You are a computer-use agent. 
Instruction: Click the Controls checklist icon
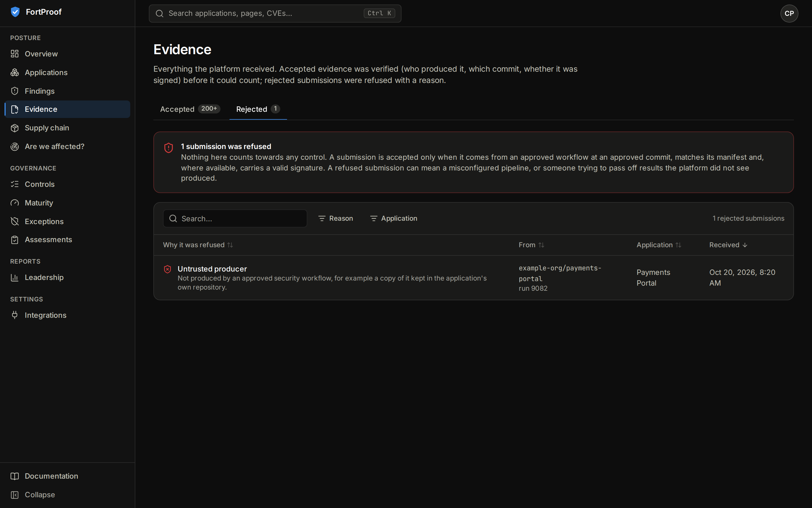(x=14, y=184)
